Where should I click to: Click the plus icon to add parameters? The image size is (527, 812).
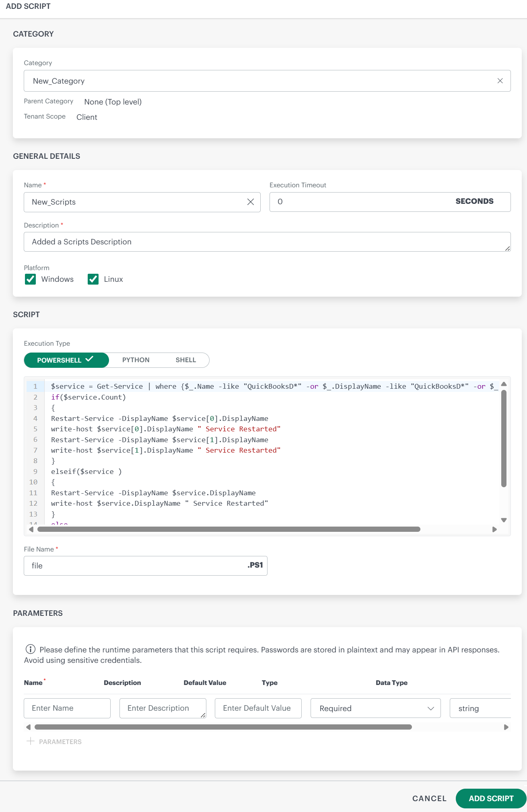tap(31, 741)
